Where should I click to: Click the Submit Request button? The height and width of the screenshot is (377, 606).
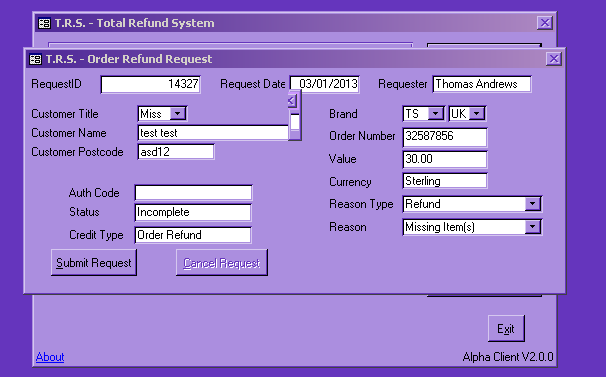pyautogui.click(x=94, y=263)
